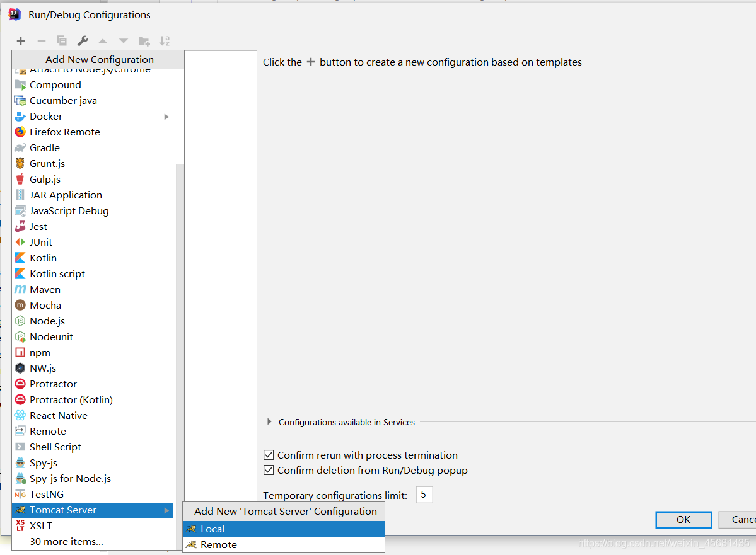
Task: Select the JavaScript Debug icon
Action: pyautogui.click(x=20, y=211)
